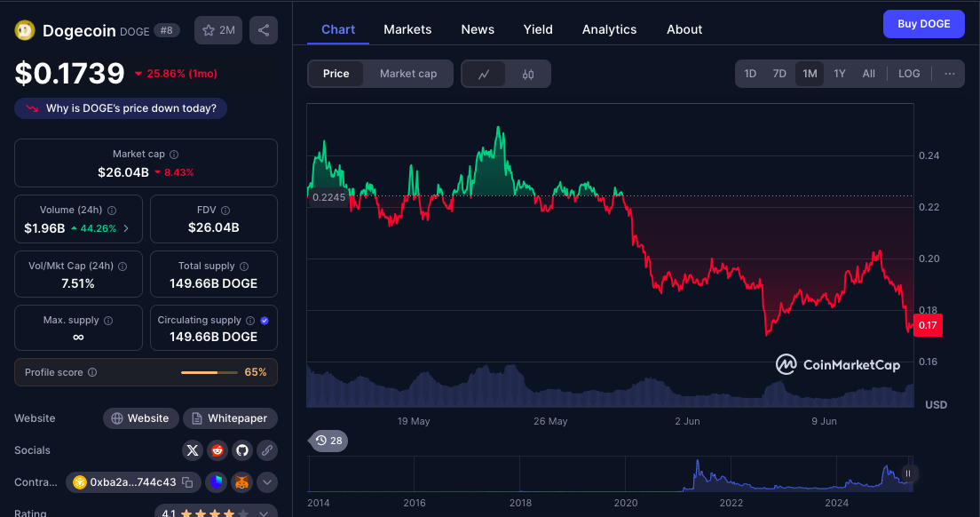Set chart range to All
The image size is (980, 517).
[869, 74]
